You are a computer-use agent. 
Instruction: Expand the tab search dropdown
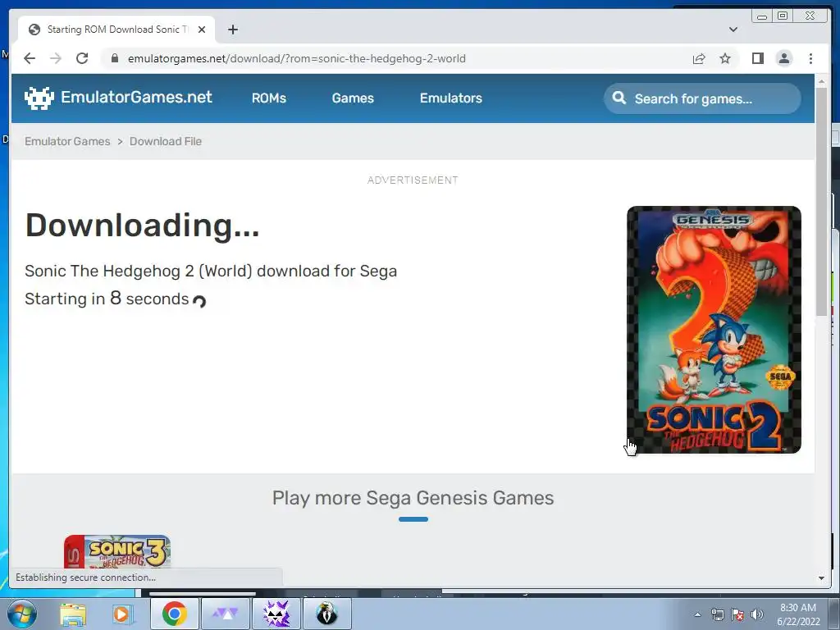733,30
